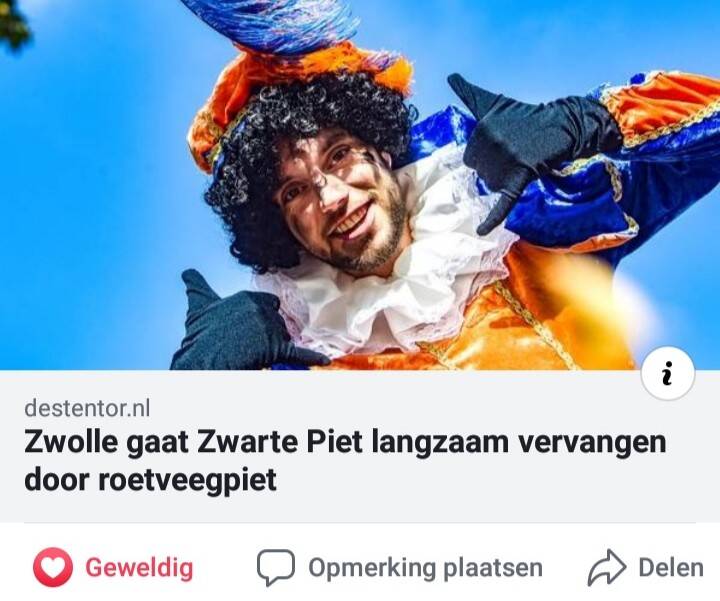
Task: Open the headline "Zwolle gaat Zwarte Piet langzaam vervangen"
Action: (x=345, y=442)
